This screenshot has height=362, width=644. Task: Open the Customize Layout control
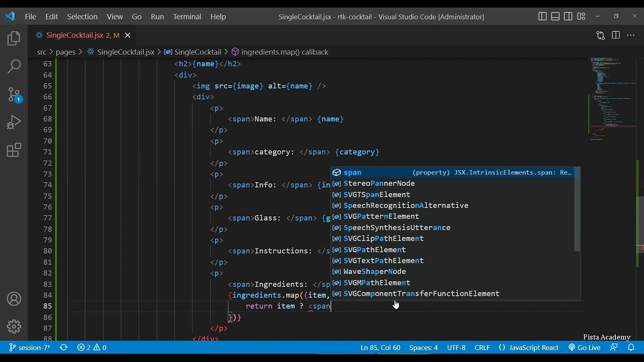point(581,17)
